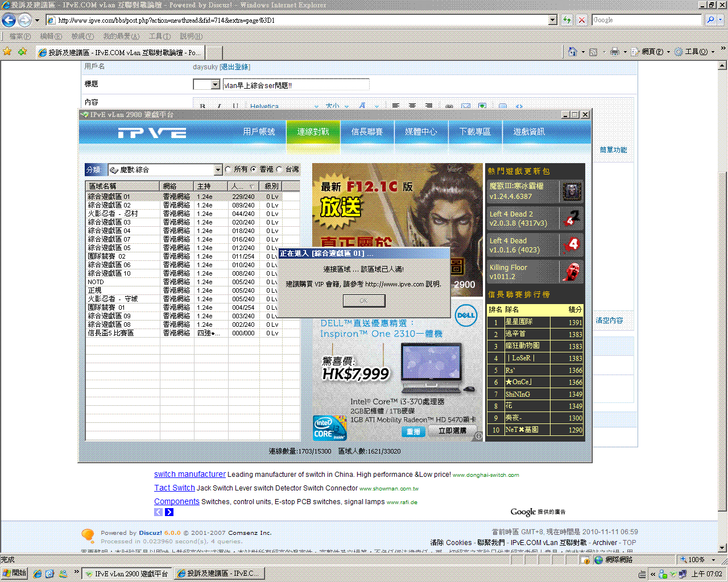
Task: Switch to the 媒體中心 tab
Action: click(x=421, y=132)
